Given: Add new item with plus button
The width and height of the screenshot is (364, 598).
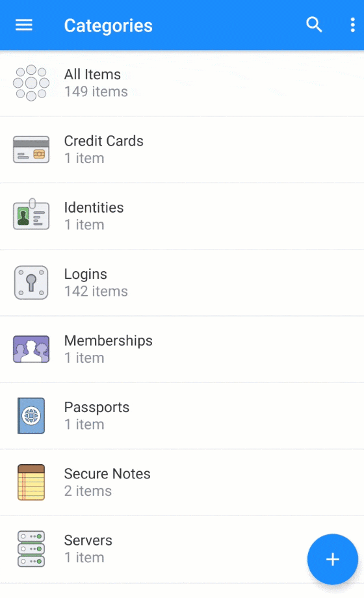Looking at the screenshot, I should [x=332, y=559].
